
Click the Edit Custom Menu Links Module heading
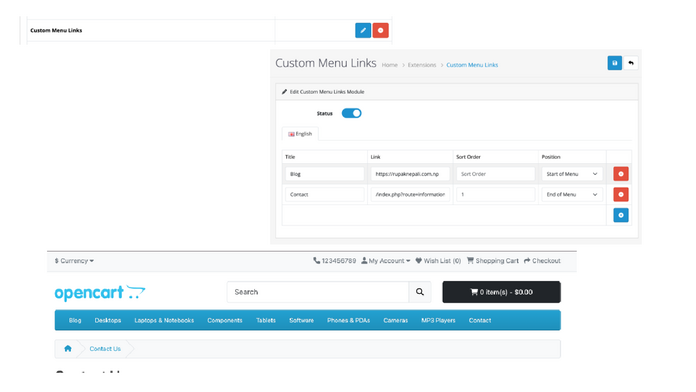tap(327, 92)
